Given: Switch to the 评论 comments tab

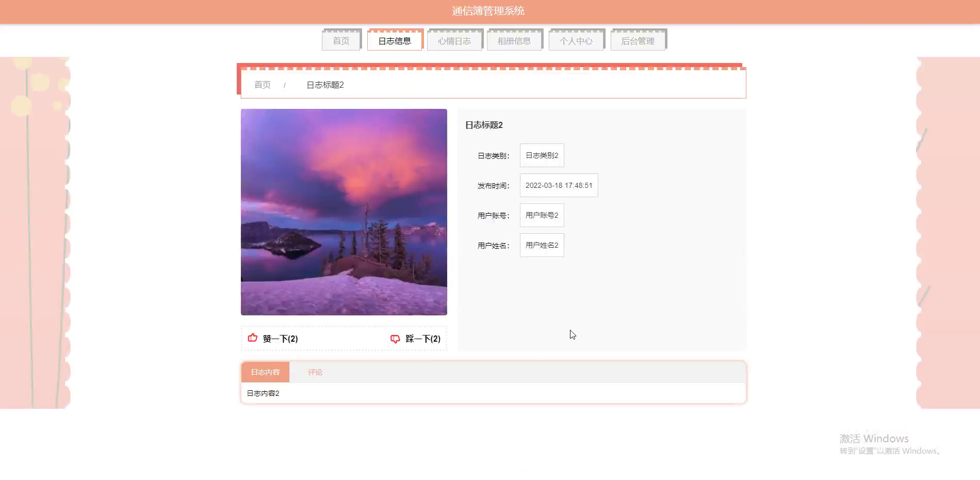Looking at the screenshot, I should tap(315, 372).
